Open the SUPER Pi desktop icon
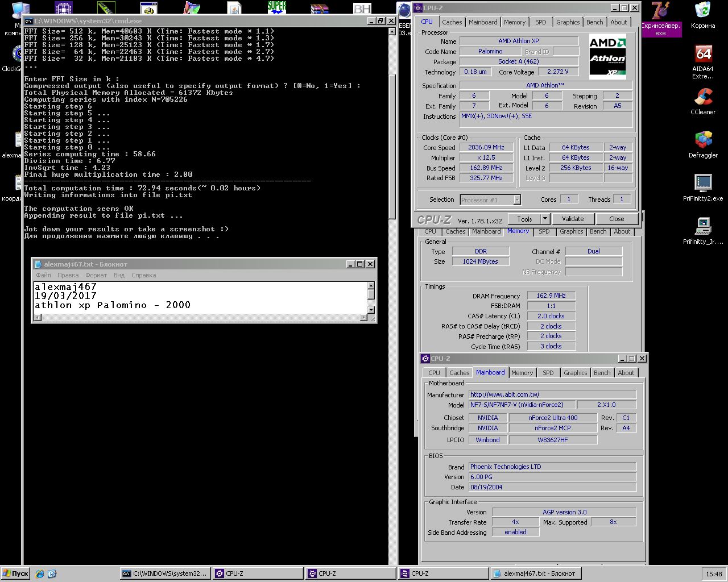 coord(277,7)
